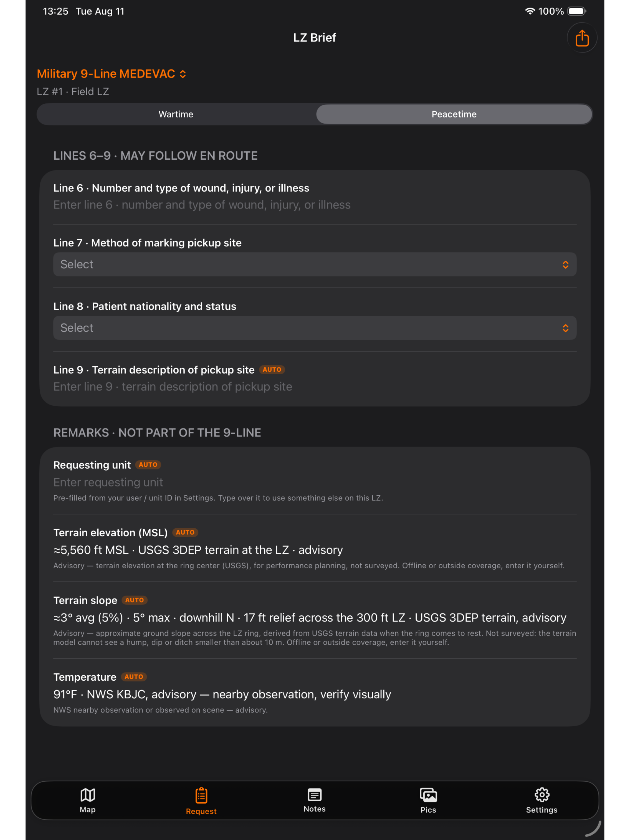630x840 pixels.
Task: Tap the AUTO badge next to Line 9
Action: pyautogui.click(x=272, y=370)
